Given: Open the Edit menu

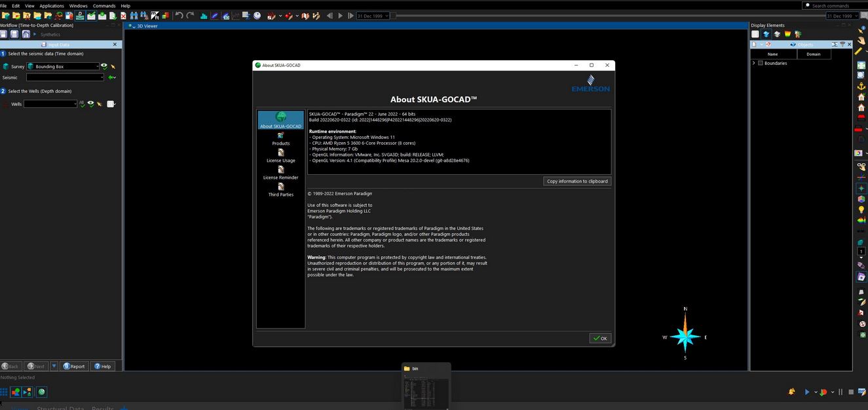Looking at the screenshot, I should pyautogui.click(x=16, y=6).
